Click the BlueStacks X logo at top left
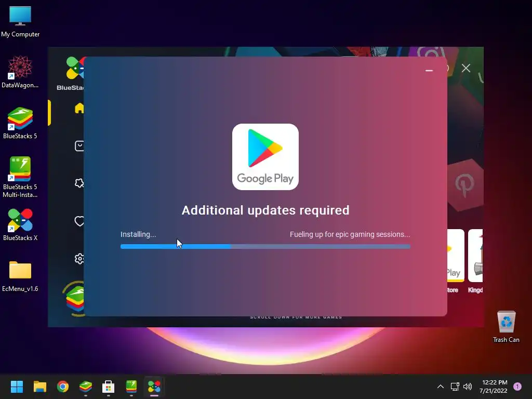The width and height of the screenshot is (532, 399). click(x=75, y=68)
